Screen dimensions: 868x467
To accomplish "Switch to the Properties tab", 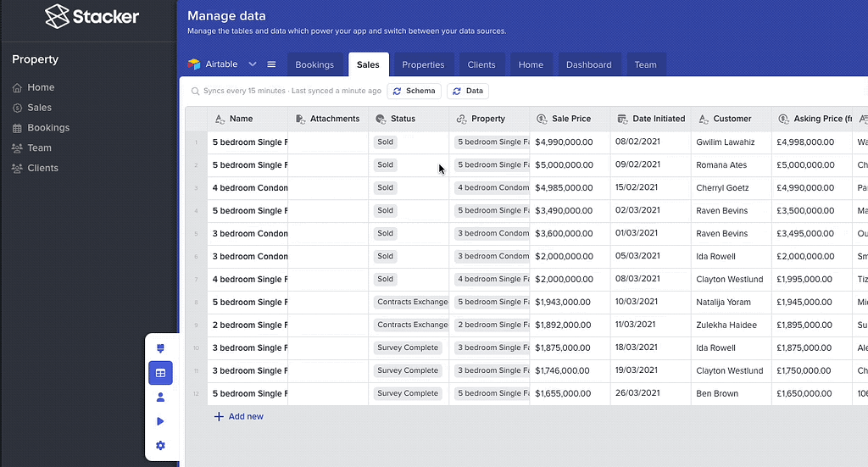I will (423, 64).
